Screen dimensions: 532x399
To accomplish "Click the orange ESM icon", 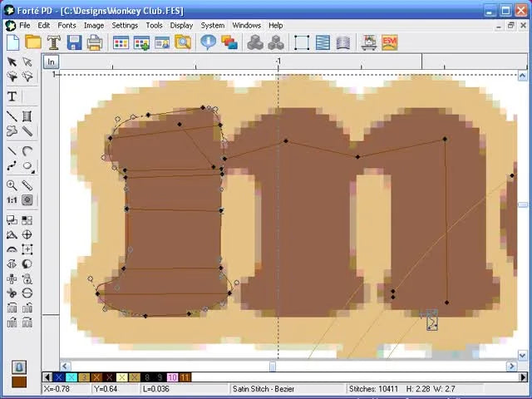I will coord(390,42).
